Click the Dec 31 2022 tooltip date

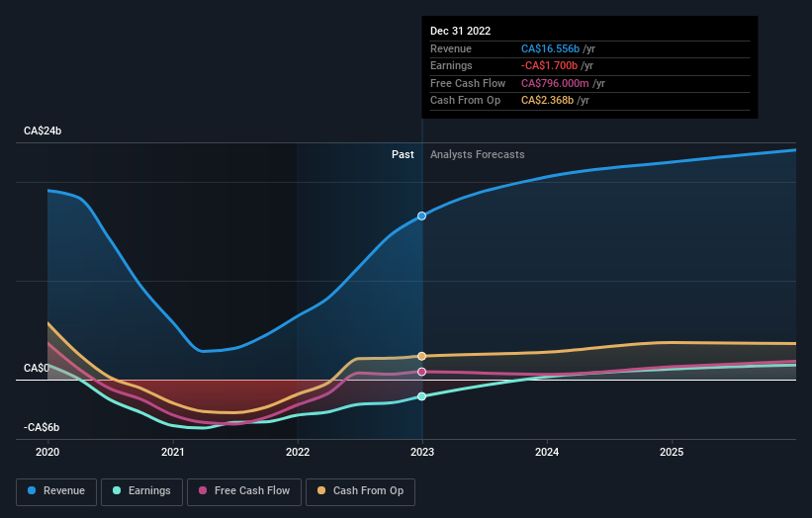point(460,31)
